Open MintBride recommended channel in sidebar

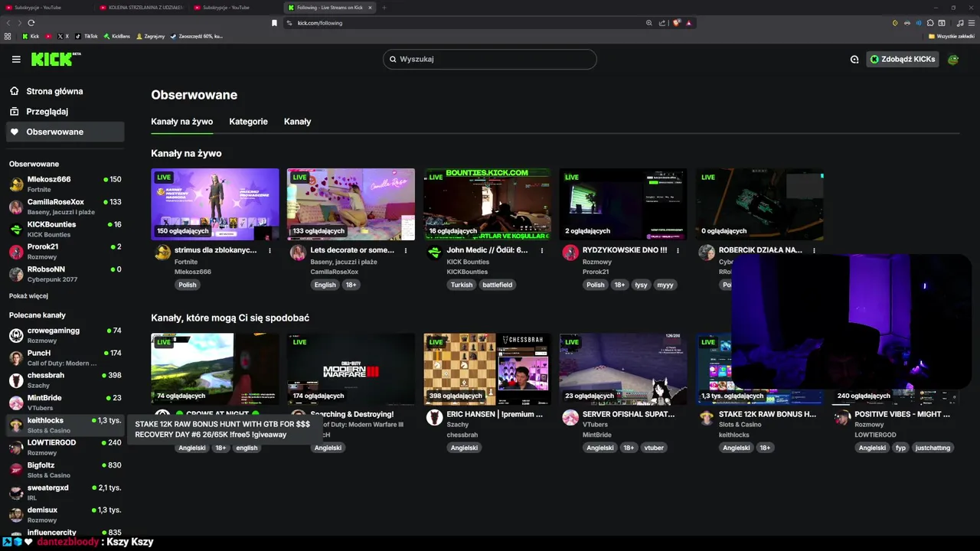pos(64,403)
